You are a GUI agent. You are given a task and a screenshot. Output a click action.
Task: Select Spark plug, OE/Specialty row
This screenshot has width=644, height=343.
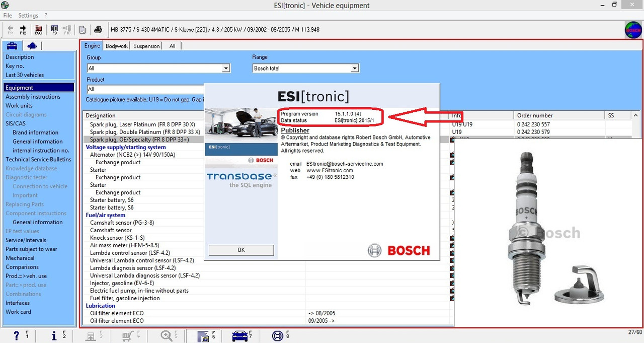coord(139,140)
